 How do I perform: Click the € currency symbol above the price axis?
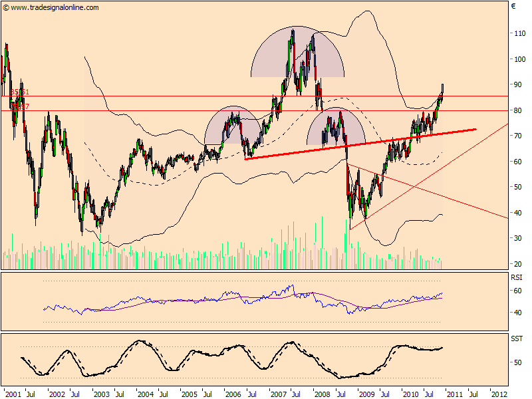coord(513,6)
